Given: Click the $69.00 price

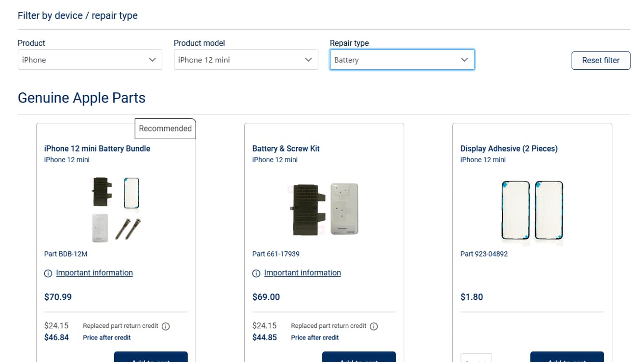Looking at the screenshot, I should (266, 297).
